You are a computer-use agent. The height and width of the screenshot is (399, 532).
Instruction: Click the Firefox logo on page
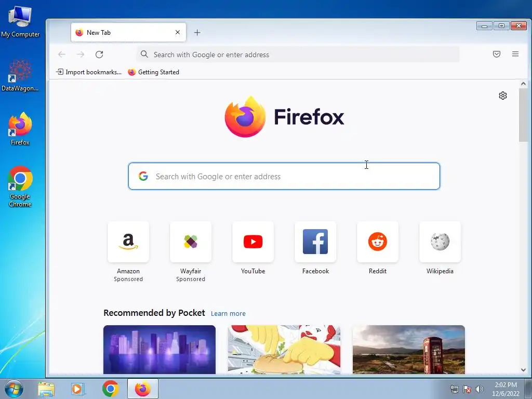tap(284, 117)
